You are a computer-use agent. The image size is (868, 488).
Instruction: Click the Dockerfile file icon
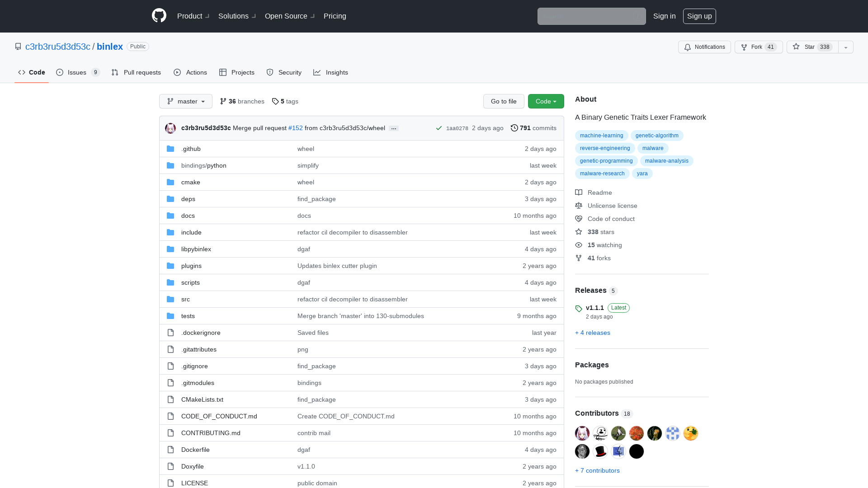pos(170,450)
